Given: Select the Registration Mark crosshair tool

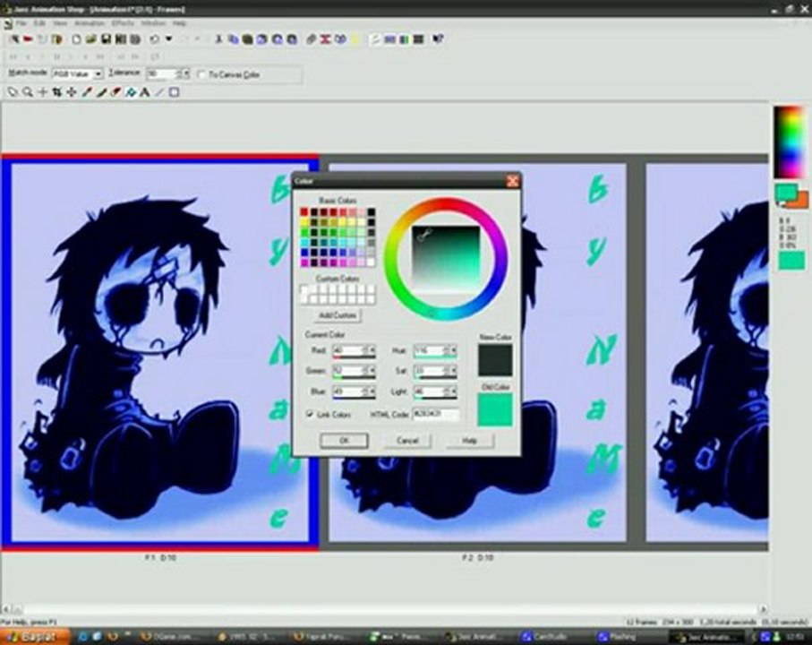Looking at the screenshot, I should point(42,92).
